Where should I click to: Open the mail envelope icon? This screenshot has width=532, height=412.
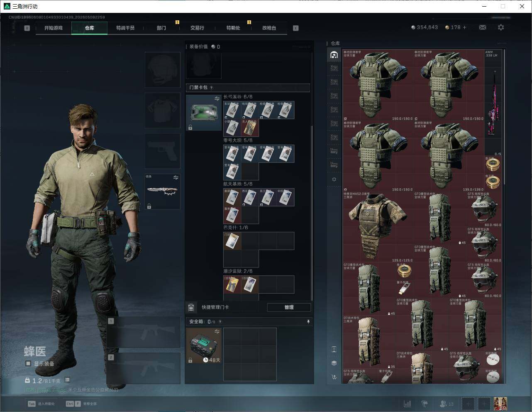482,27
